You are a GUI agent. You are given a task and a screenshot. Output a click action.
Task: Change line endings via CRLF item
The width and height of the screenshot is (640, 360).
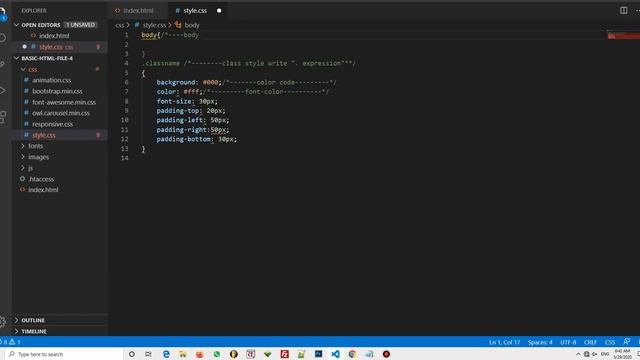(x=590, y=342)
